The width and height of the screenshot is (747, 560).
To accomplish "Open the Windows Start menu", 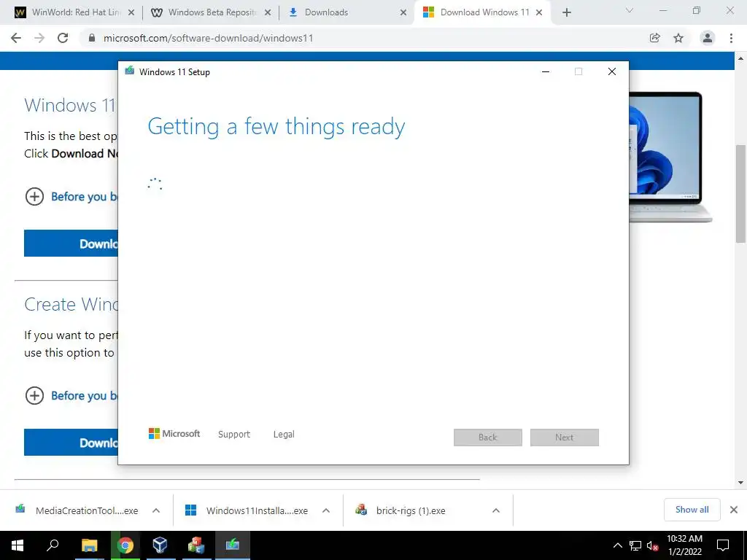I will tap(18, 545).
